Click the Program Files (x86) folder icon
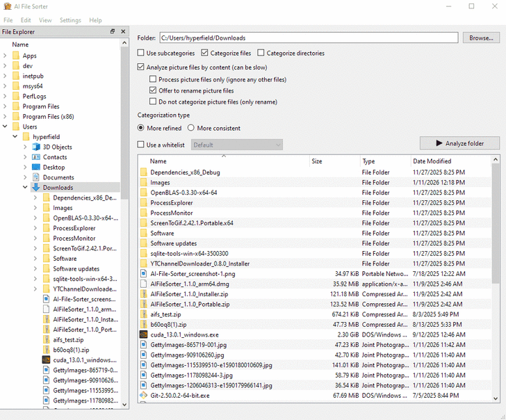The image size is (506, 420). click(16, 117)
